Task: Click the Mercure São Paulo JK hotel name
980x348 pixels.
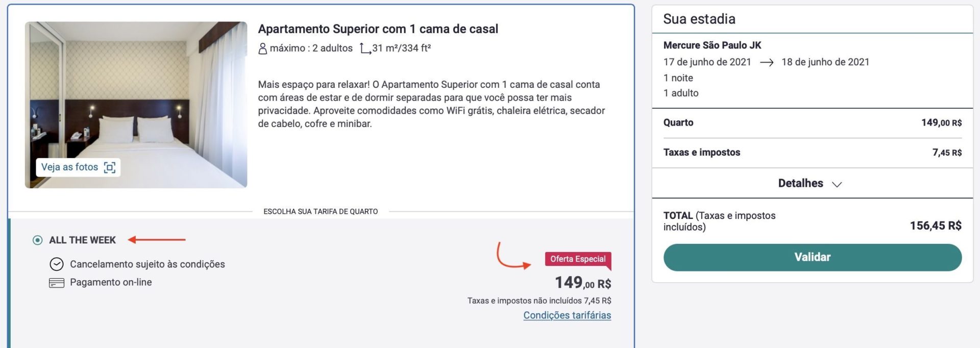Action: 712,45
